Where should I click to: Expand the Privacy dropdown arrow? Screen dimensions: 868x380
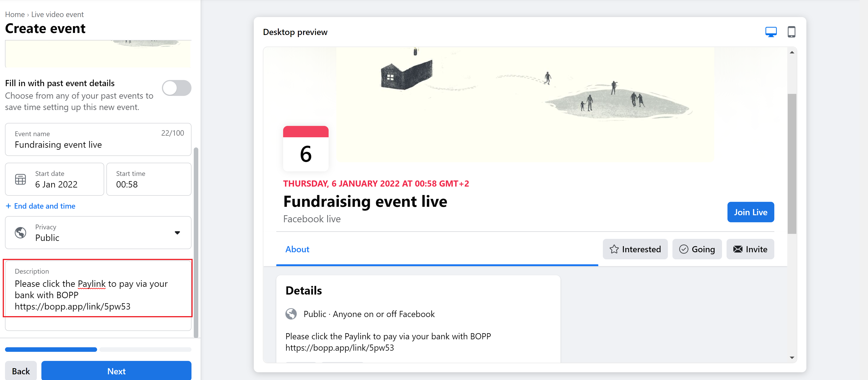(x=177, y=233)
